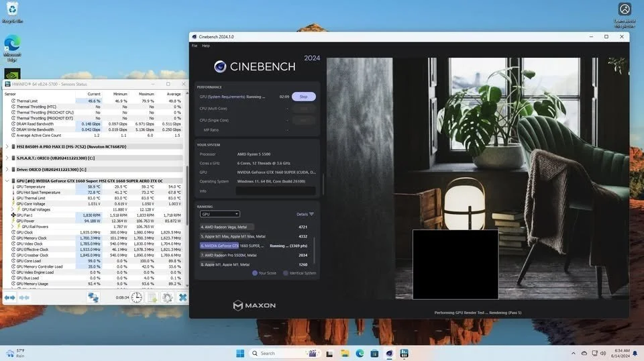Open HWiNFO sensor settings gear icon
This screenshot has width=644, height=361.
[x=167, y=297]
